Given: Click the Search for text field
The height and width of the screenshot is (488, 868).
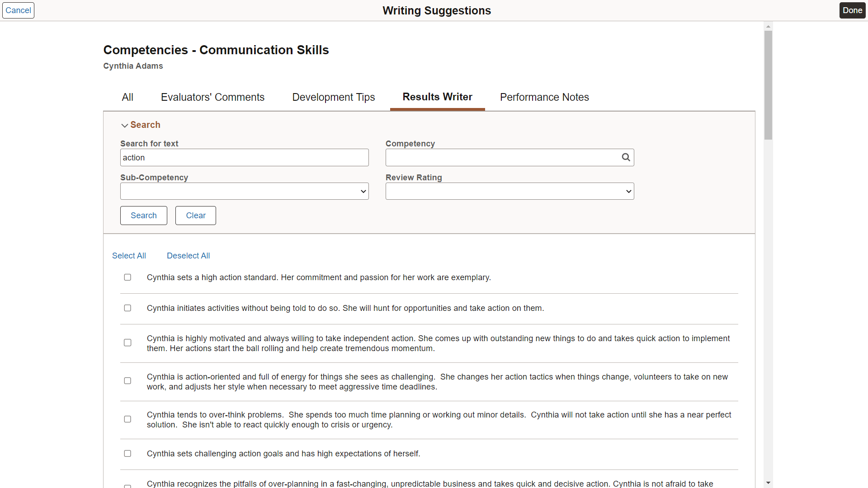Looking at the screenshot, I should click(x=244, y=158).
